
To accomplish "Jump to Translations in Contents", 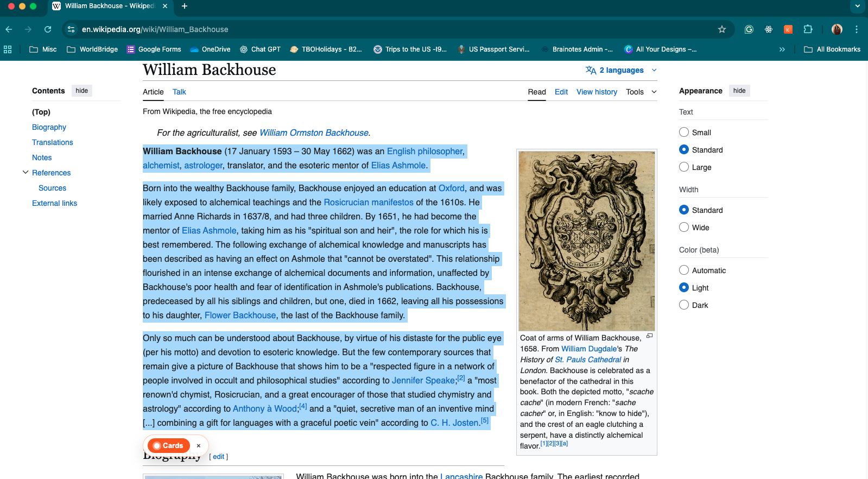I will click(52, 142).
